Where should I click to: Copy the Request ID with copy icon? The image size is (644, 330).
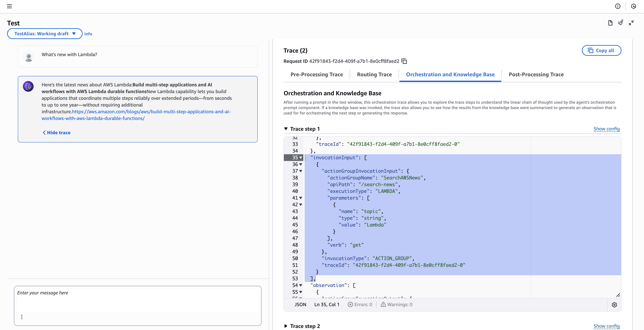tap(404, 61)
